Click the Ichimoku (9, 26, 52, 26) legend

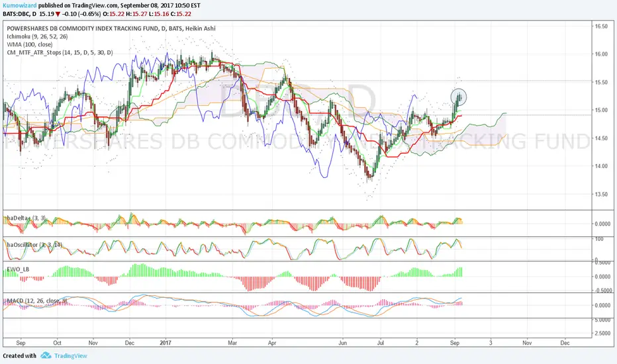tap(37, 36)
